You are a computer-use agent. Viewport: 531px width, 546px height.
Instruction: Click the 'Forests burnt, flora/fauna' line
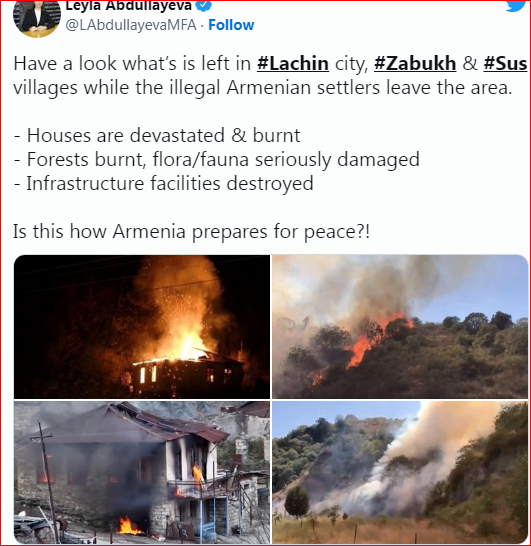click(x=217, y=160)
